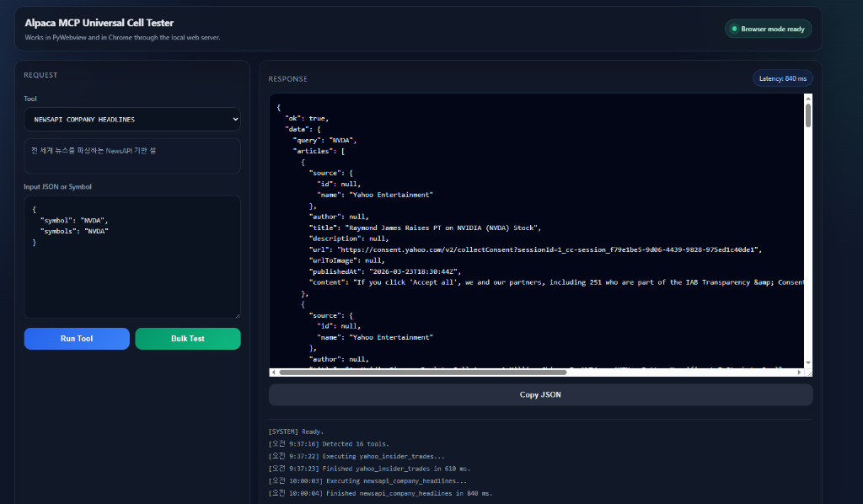Click the scroll right arrow in response panel
Viewport: 863px width, 504px height.
pyautogui.click(x=799, y=373)
